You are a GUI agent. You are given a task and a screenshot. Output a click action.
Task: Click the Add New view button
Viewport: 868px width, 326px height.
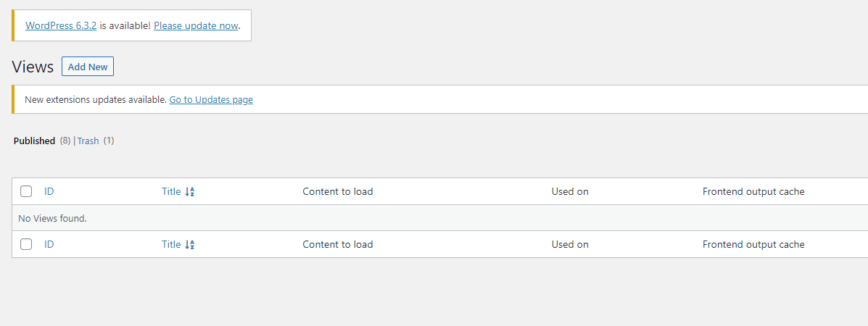tap(88, 67)
